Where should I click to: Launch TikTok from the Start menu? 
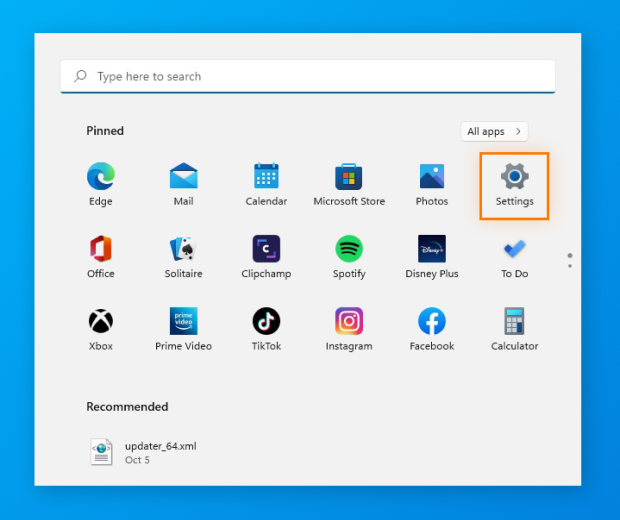coord(266,322)
